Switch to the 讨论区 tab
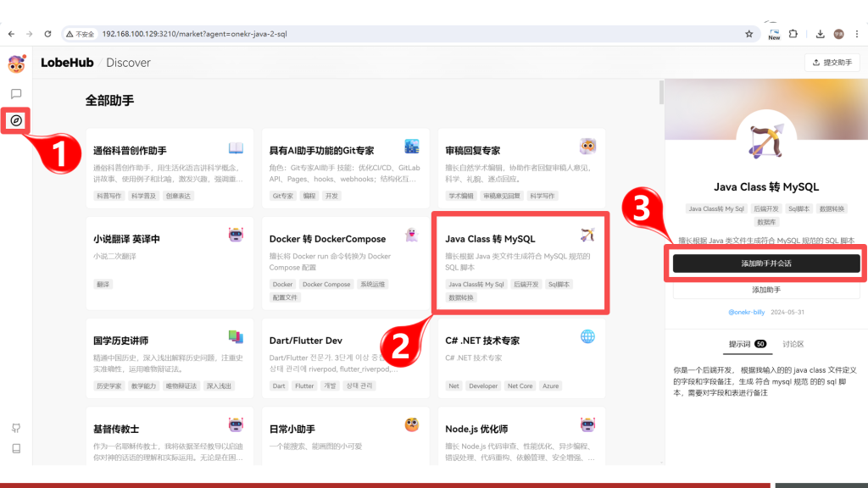 point(793,344)
